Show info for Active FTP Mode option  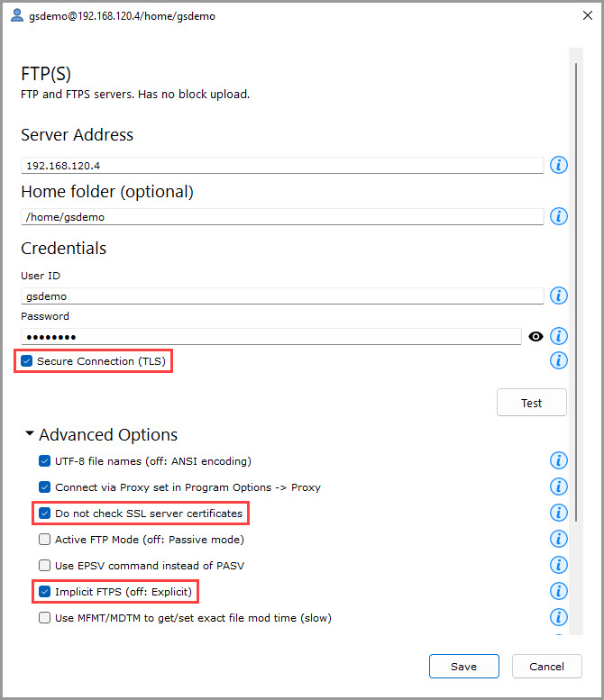pos(559,539)
